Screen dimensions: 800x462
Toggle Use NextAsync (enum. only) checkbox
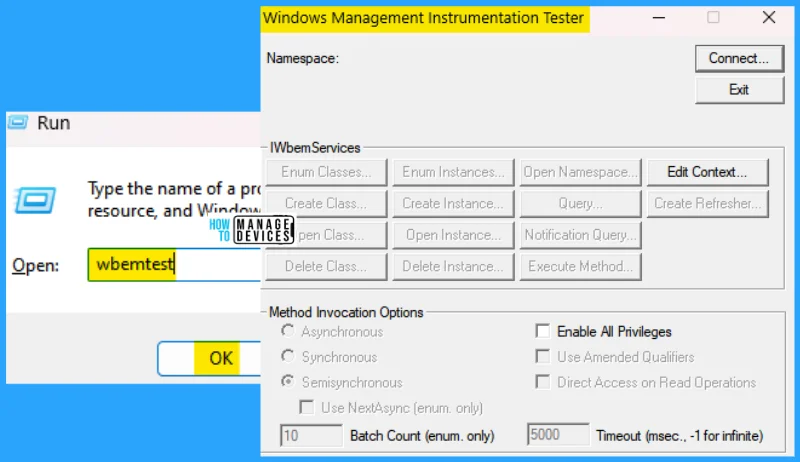pyautogui.click(x=307, y=407)
